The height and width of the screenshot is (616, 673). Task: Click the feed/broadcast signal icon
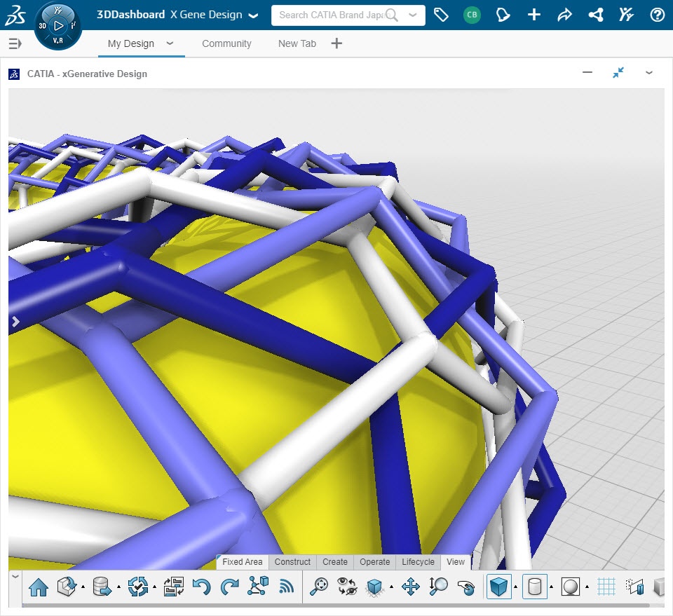[286, 587]
